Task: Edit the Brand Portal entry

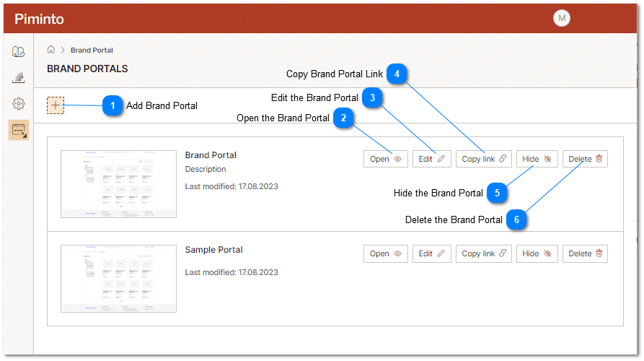Action: 432,159
